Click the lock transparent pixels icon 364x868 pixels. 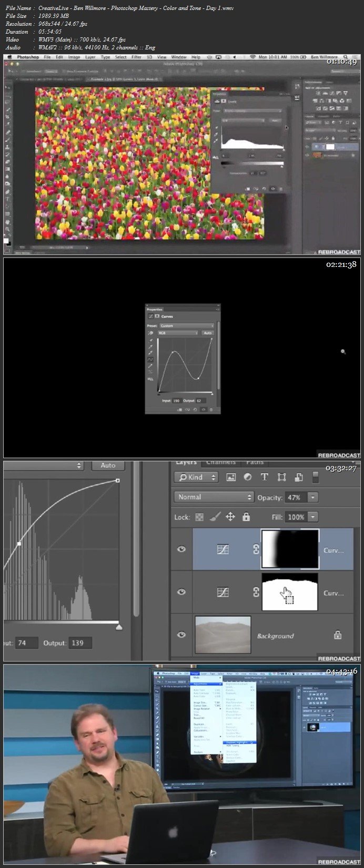pos(199,517)
